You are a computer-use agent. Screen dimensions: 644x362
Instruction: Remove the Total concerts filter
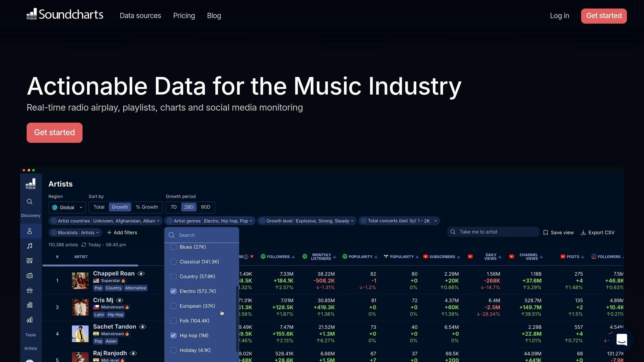(x=364, y=221)
